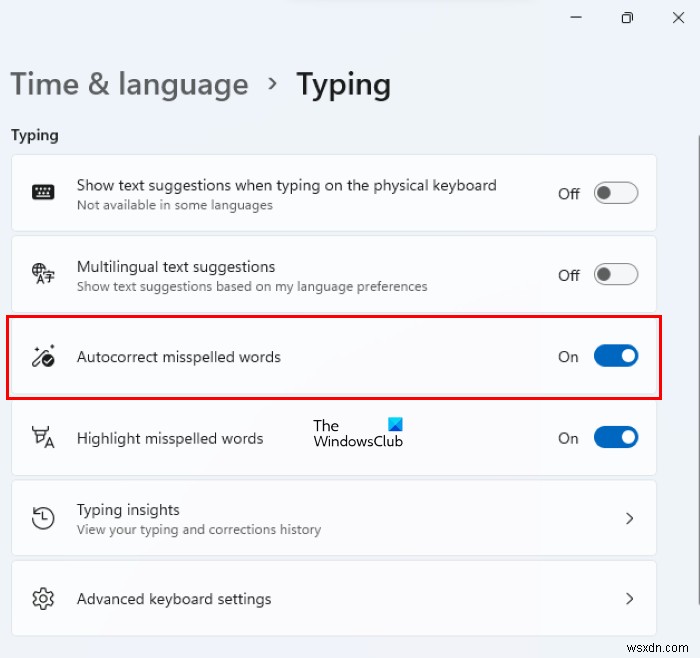Click the autocorrect magic wand icon
Image resolution: width=700 pixels, height=658 pixels.
click(x=43, y=356)
